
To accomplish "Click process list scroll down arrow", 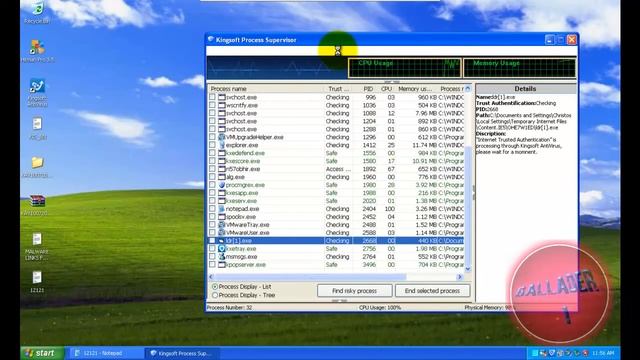I will coord(468,269).
